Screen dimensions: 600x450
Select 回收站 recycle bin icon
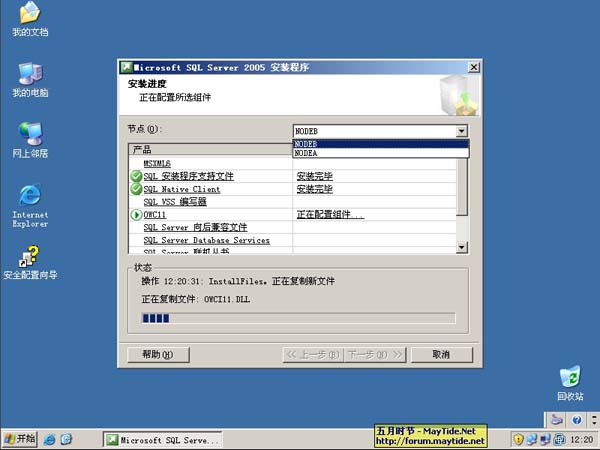click(569, 378)
